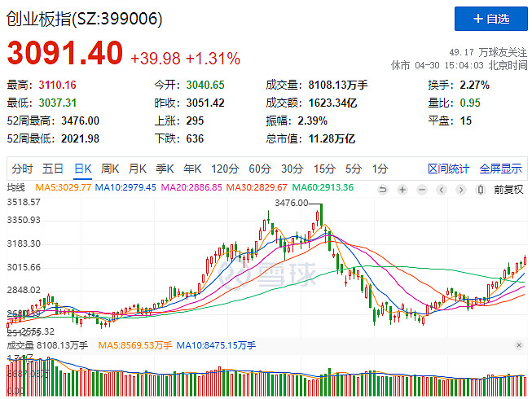Switch to the 120分 chart tab
The height and width of the screenshot is (399, 532).
[225, 169]
